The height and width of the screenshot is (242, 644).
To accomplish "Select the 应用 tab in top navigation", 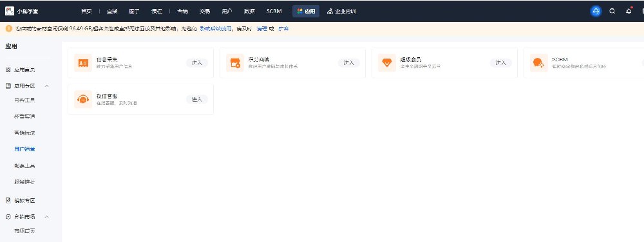I will (305, 12).
